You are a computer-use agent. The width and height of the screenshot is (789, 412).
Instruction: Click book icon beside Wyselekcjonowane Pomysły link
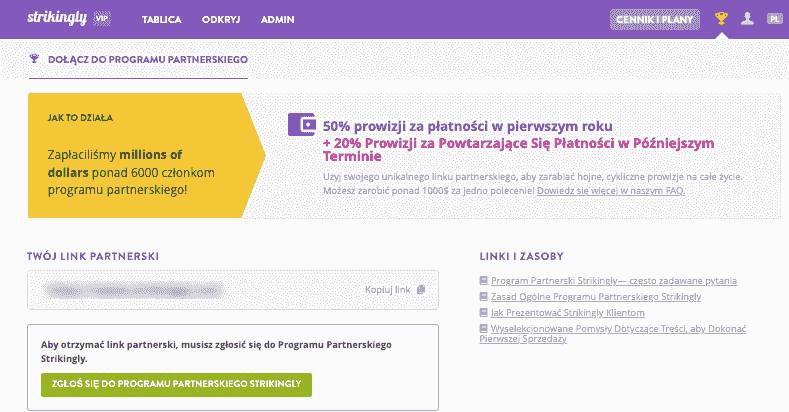tap(484, 328)
